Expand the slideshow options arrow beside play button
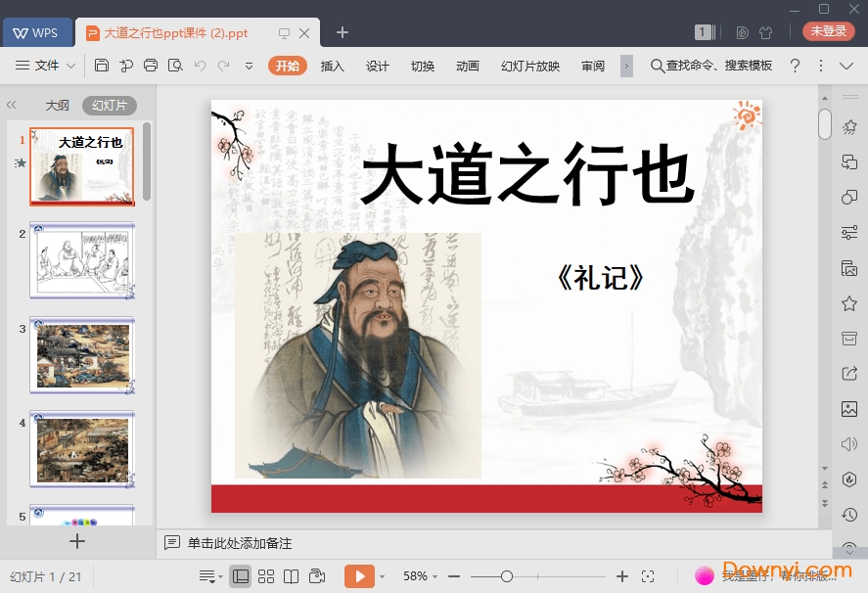This screenshot has height=593, width=868. (383, 575)
